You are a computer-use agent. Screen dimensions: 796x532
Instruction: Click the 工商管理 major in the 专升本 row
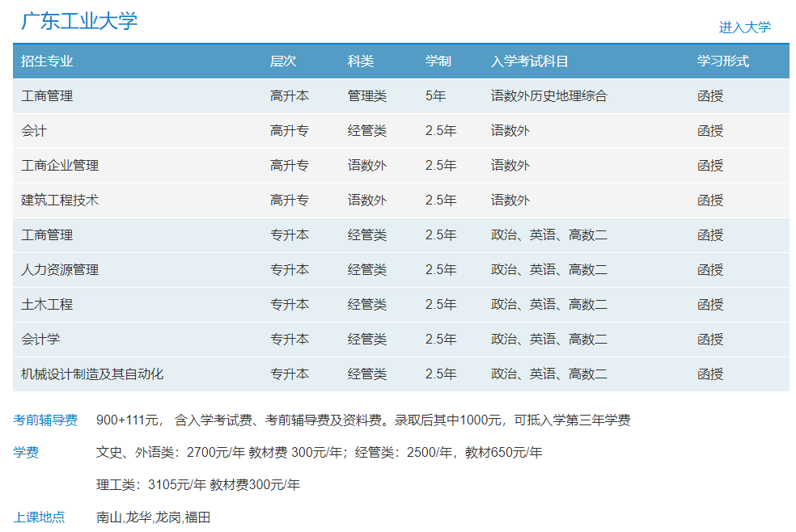tap(47, 234)
